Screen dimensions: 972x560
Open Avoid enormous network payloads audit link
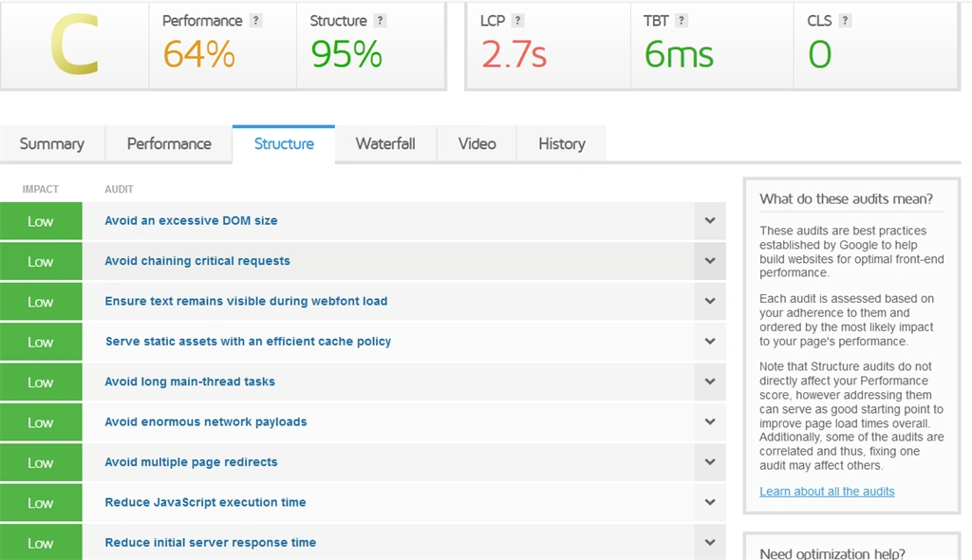click(206, 421)
